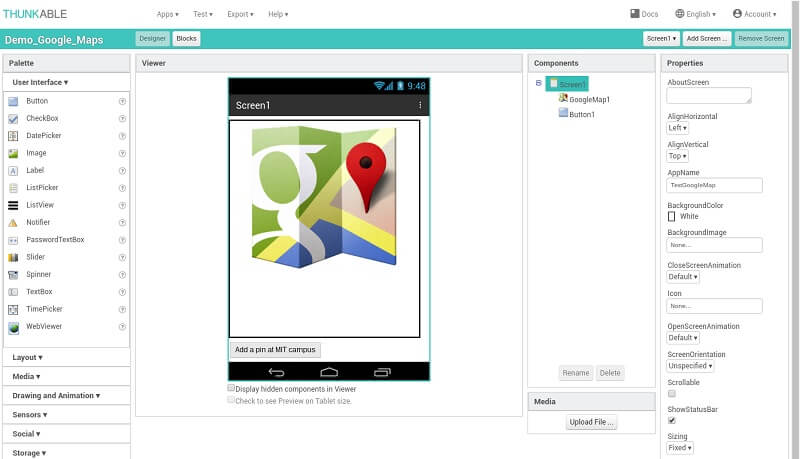Open the AlignVertical Top dropdown

[678, 156]
